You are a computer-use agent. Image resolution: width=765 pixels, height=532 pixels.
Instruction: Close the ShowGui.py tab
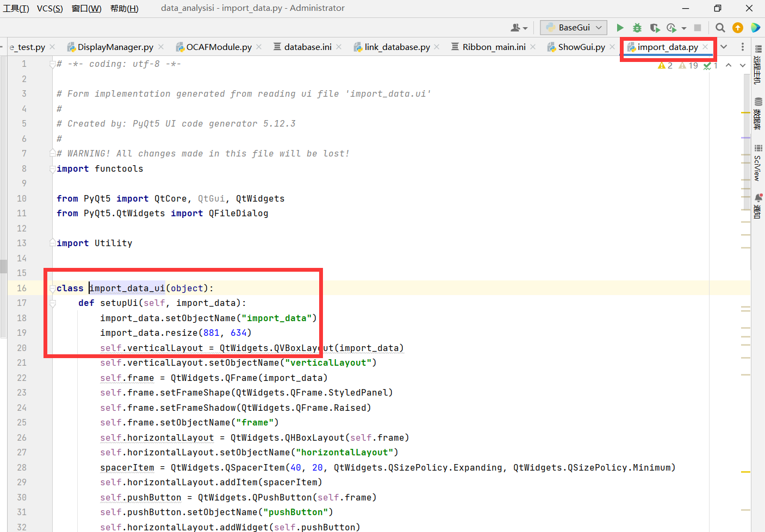click(612, 47)
